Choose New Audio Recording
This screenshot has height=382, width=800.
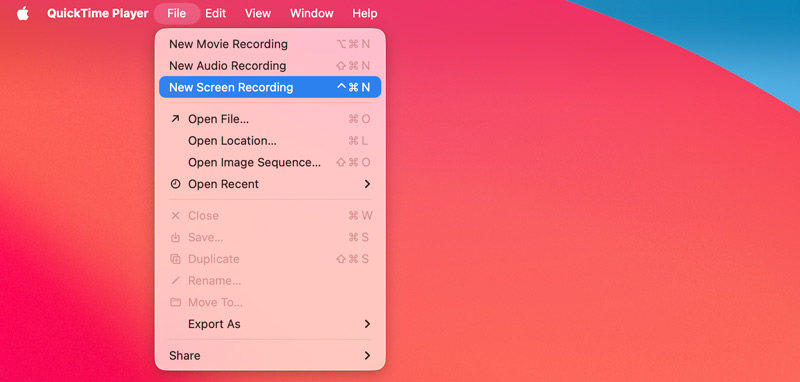[270, 66]
